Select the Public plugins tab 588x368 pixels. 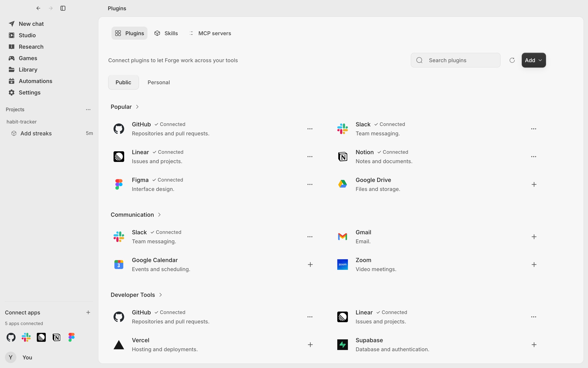[123, 82]
